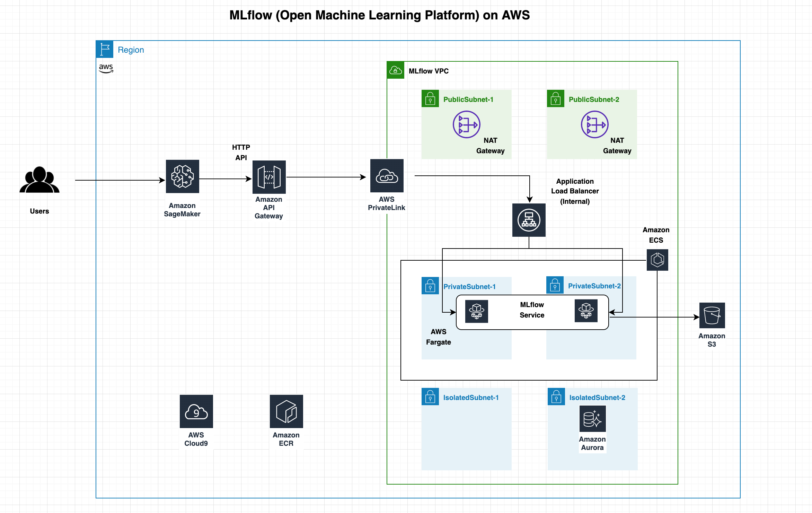Click the Region label text

[x=131, y=50]
